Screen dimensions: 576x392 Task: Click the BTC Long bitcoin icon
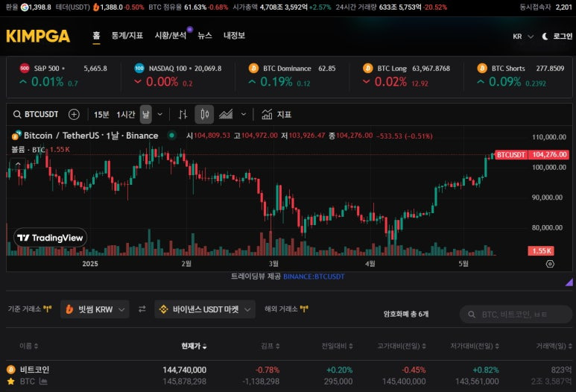367,68
